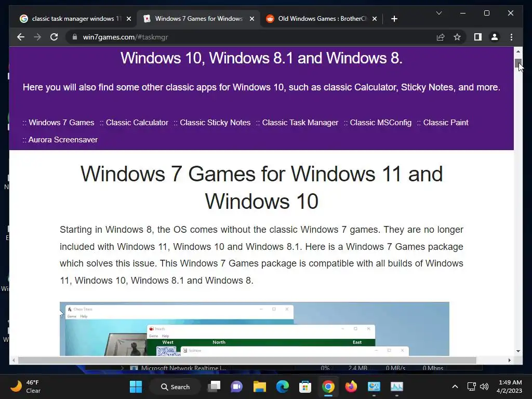Open File Explorer from taskbar

tap(260, 387)
